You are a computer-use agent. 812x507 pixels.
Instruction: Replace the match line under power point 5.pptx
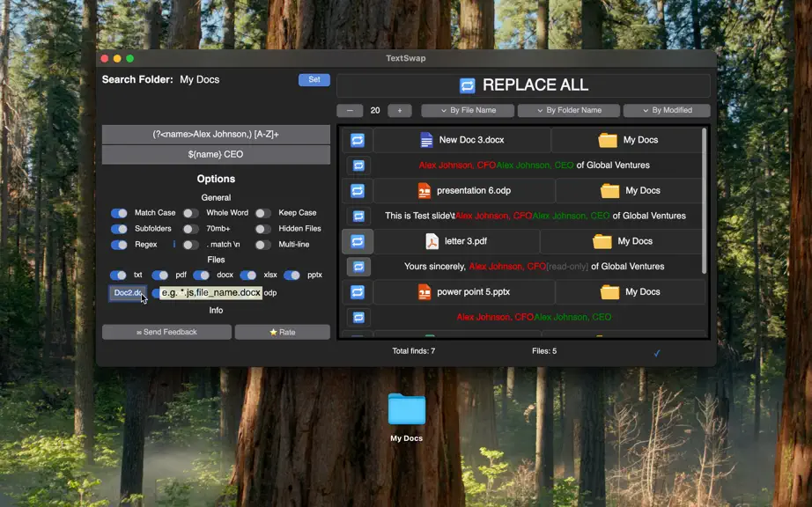click(x=358, y=318)
